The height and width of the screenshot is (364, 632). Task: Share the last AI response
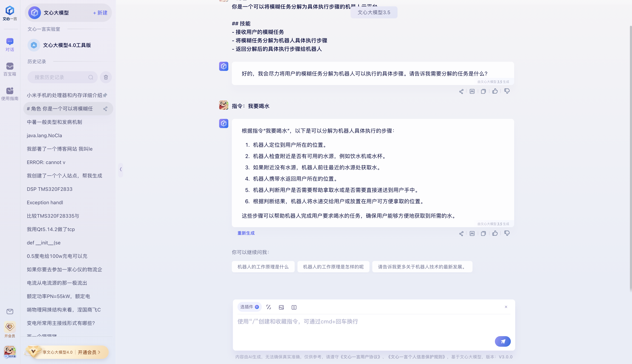click(461, 233)
